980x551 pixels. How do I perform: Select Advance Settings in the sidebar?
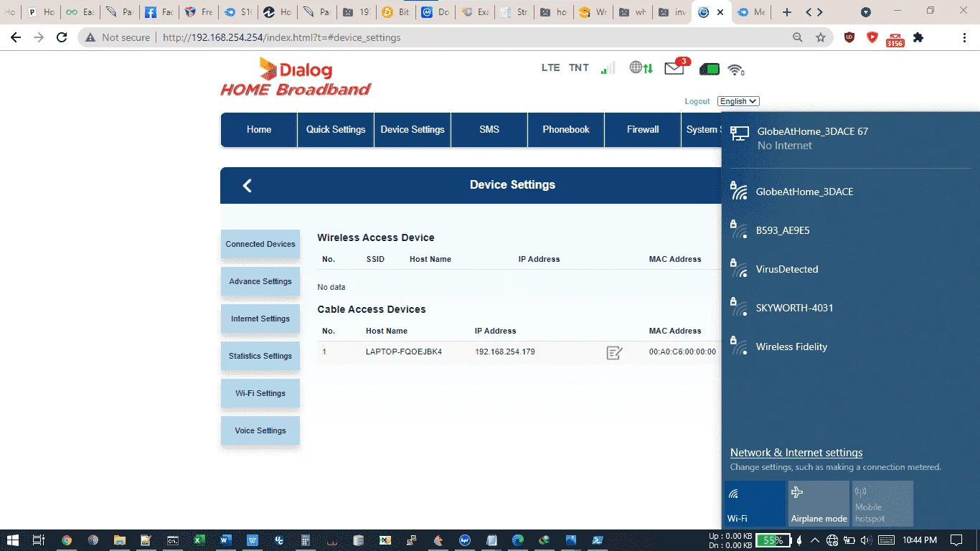pos(260,282)
